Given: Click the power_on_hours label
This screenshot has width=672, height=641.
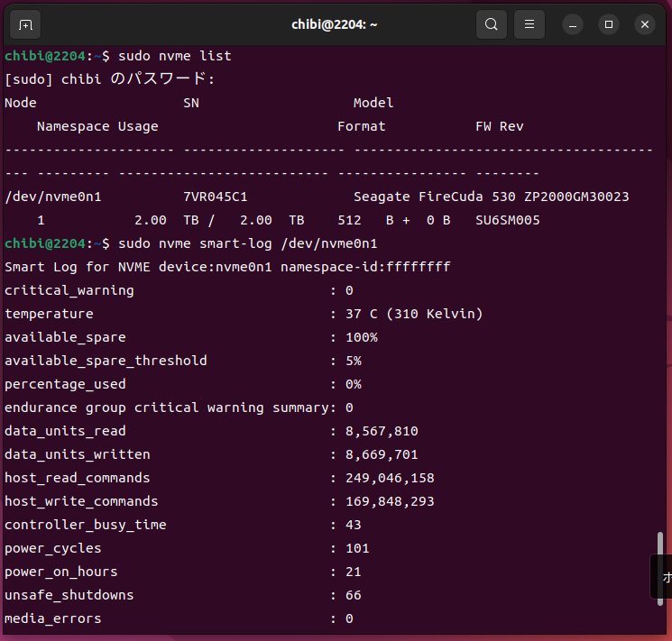Looking at the screenshot, I should tap(60, 572).
